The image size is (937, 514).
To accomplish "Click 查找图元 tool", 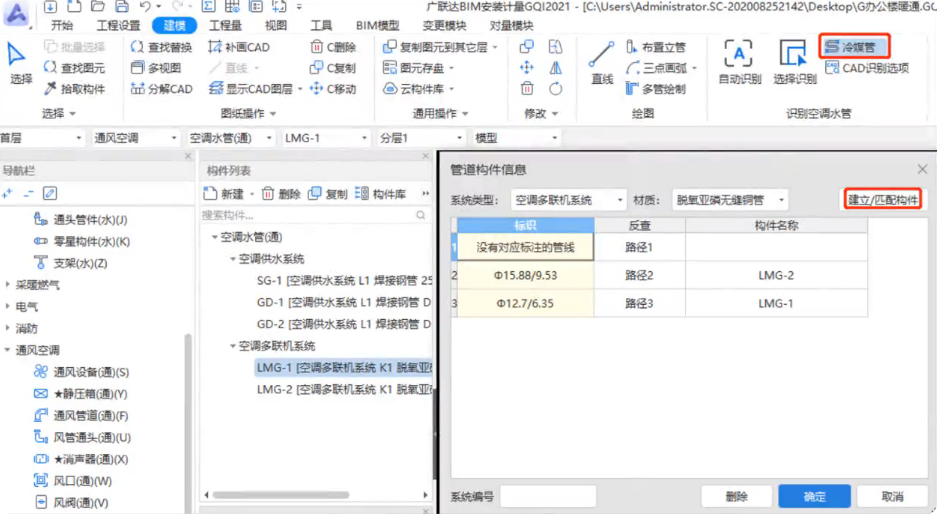I will (74, 68).
